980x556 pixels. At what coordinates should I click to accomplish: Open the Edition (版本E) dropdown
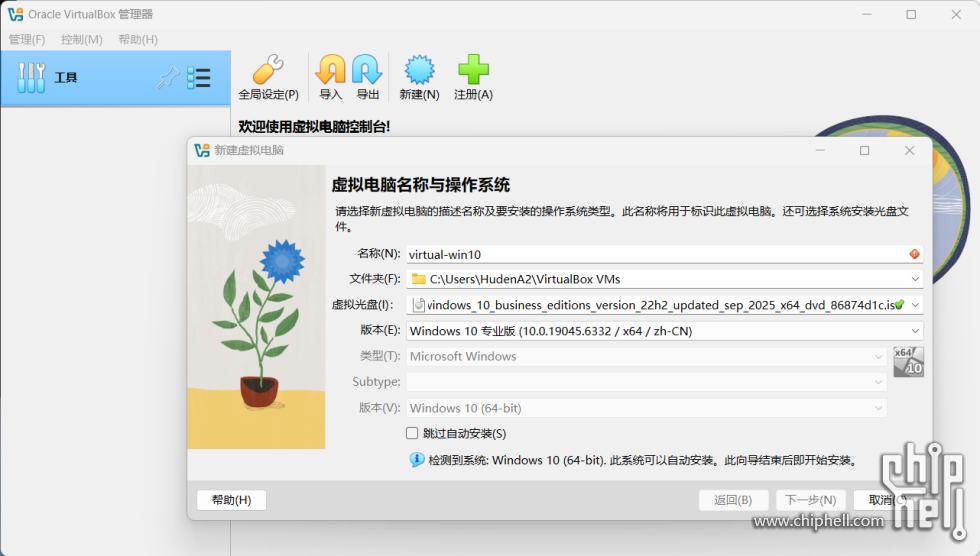tap(665, 330)
